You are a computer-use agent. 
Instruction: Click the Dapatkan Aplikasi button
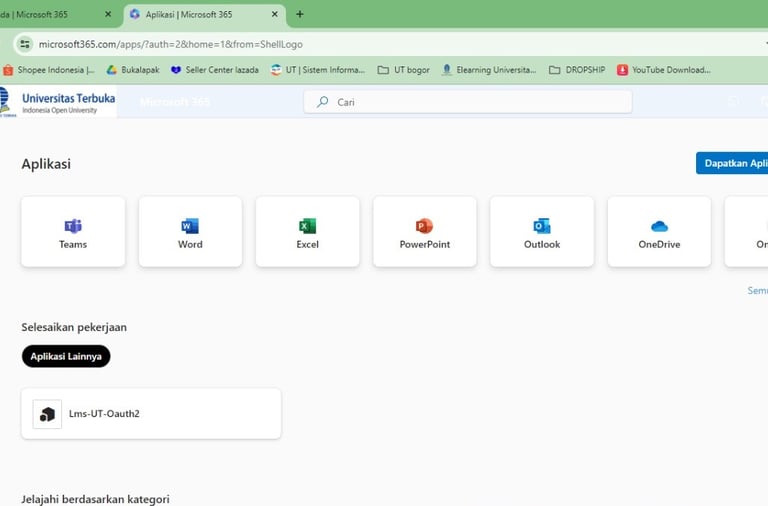click(732, 163)
